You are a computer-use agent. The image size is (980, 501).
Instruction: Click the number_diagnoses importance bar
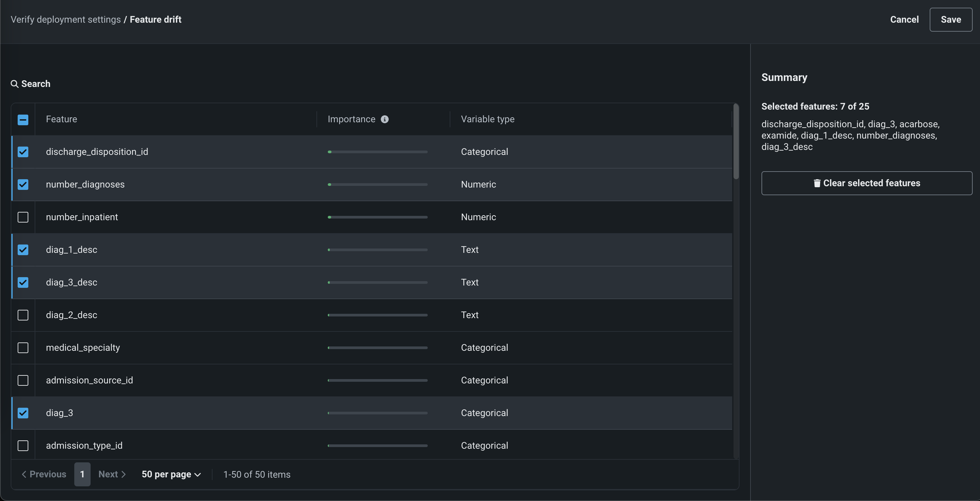click(x=377, y=185)
